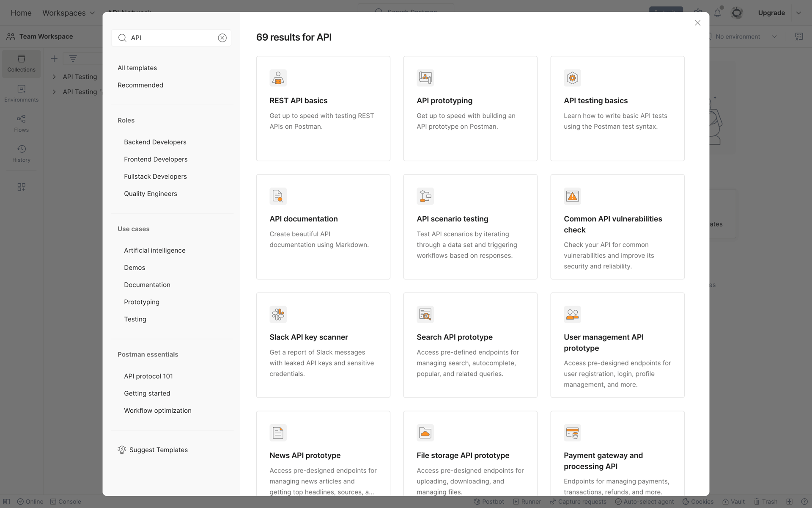Filter by Documentation use case
Viewport: 812px width, 508px height.
pos(147,284)
